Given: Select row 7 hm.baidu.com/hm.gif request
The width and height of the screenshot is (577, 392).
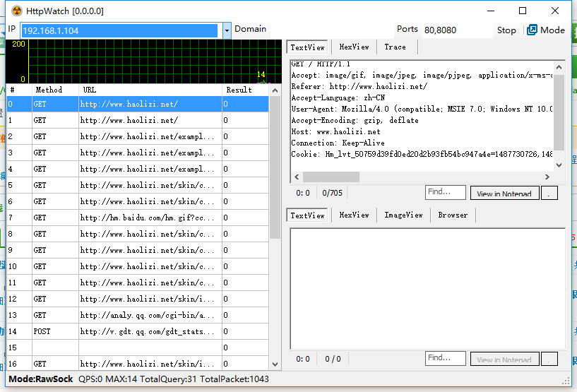Looking at the screenshot, I should (138, 218).
